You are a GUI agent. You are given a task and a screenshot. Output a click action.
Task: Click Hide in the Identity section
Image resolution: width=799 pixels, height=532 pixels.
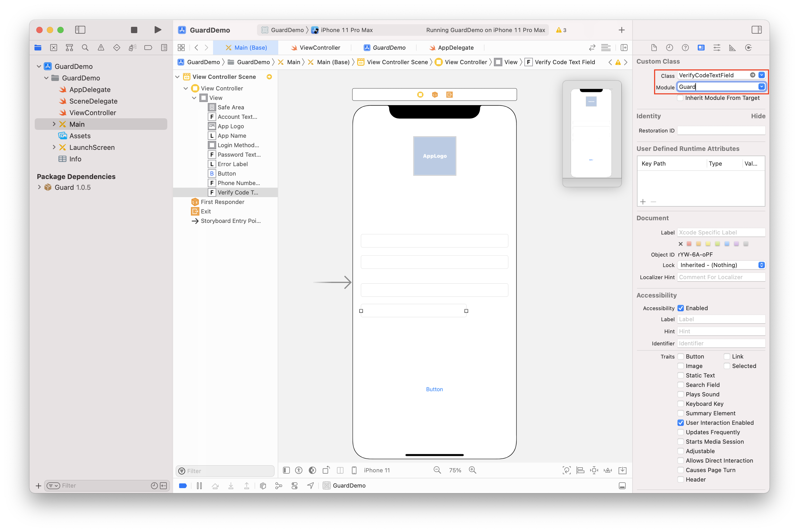click(x=758, y=116)
